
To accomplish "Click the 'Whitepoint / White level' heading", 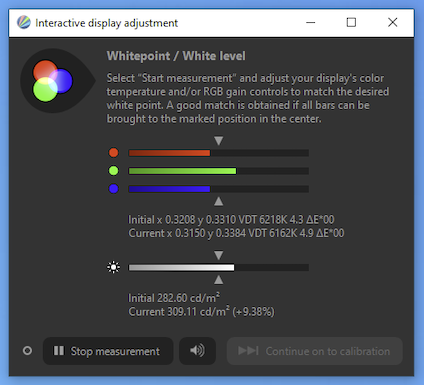I will click(x=176, y=56).
